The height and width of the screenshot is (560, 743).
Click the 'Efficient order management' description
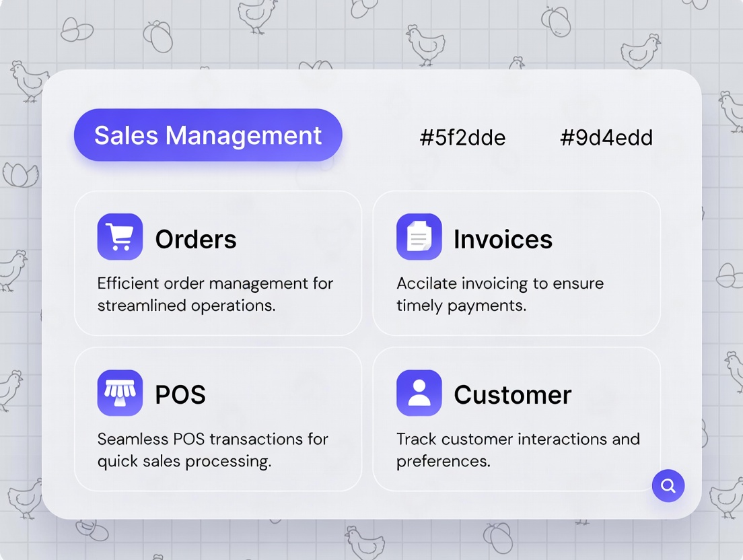pyautogui.click(x=215, y=294)
